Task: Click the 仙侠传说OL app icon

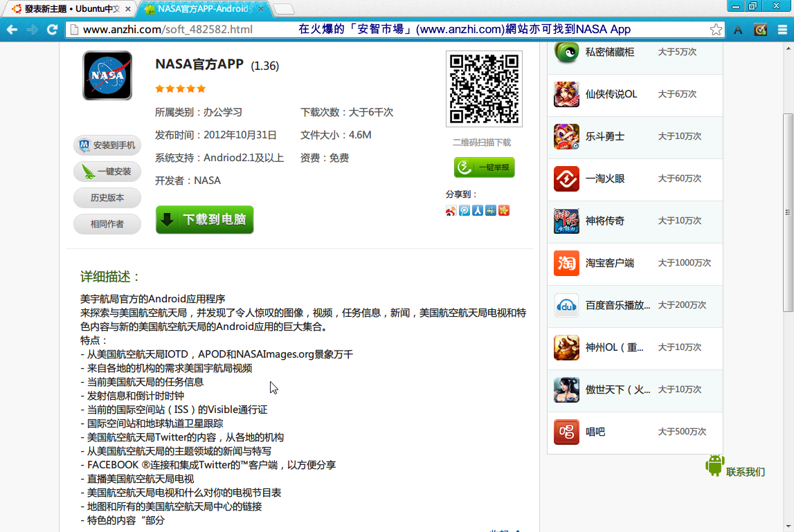Action: click(x=566, y=94)
